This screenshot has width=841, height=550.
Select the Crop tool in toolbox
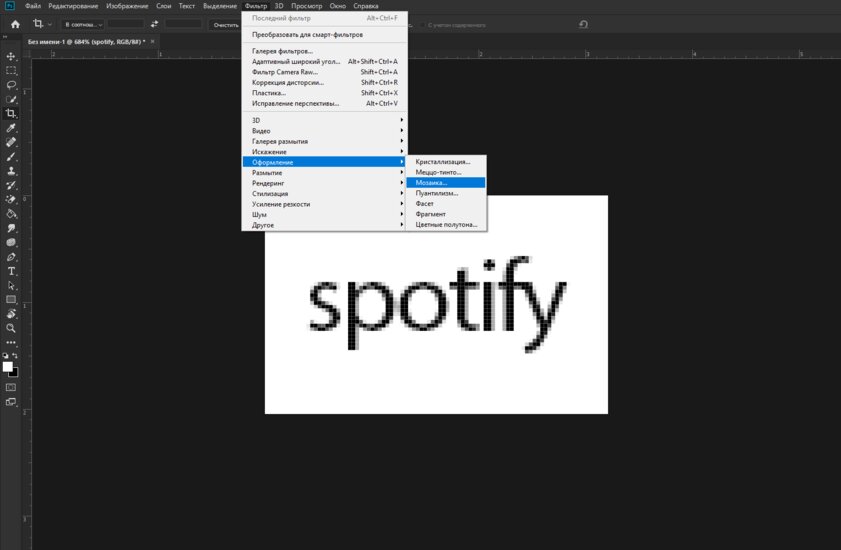click(11, 113)
